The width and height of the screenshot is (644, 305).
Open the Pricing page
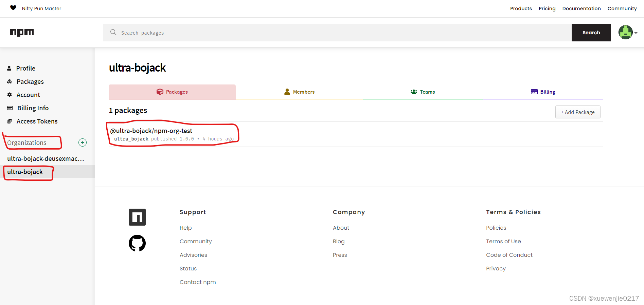pos(547,8)
